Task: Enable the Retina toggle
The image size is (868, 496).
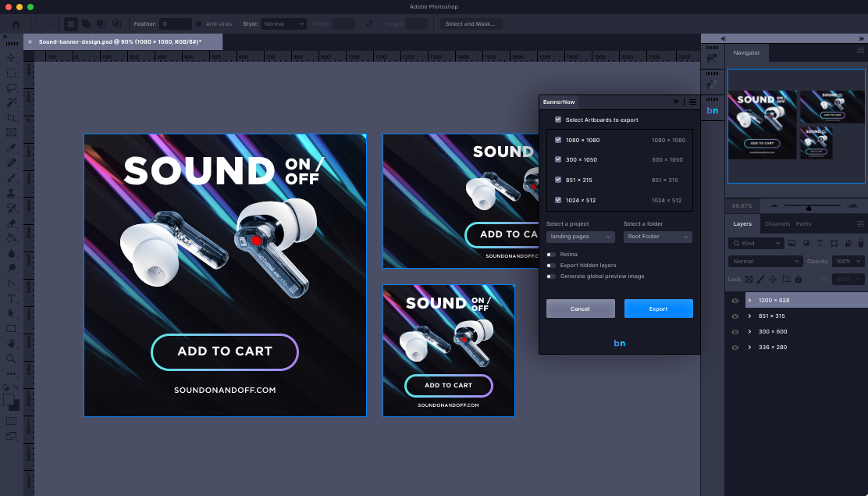Action: click(x=551, y=255)
